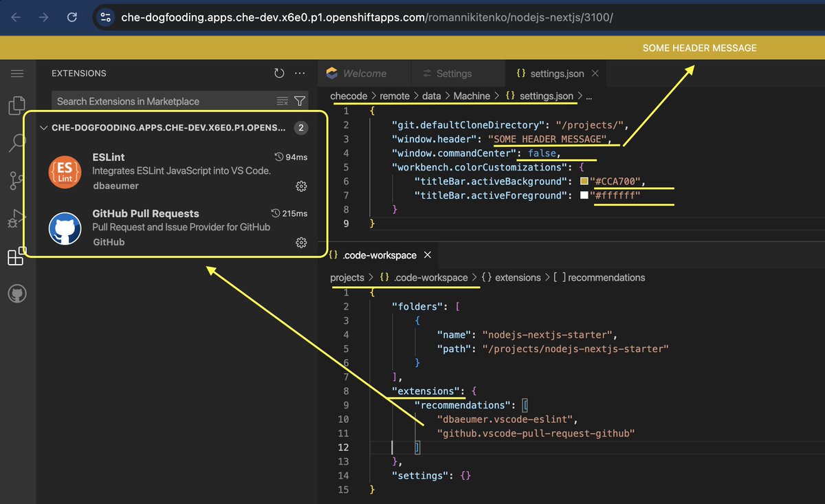Open the Explorer view in activity bar
The height and width of the screenshot is (504, 825).
[x=17, y=105]
